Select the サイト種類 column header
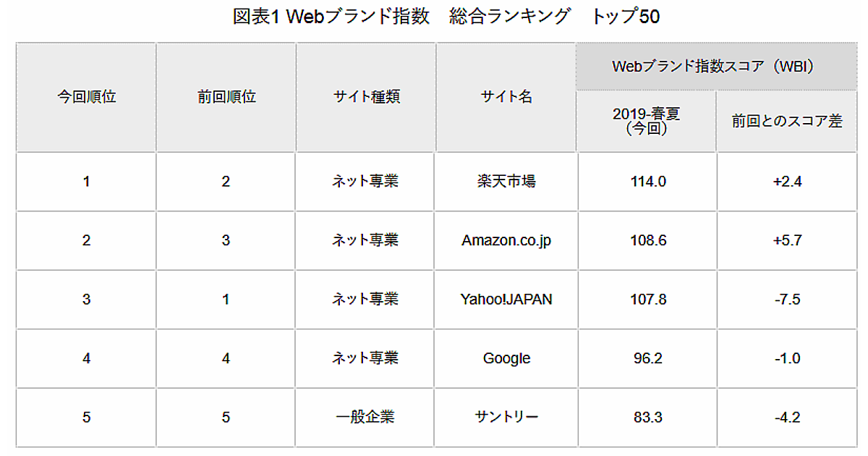 (366, 97)
